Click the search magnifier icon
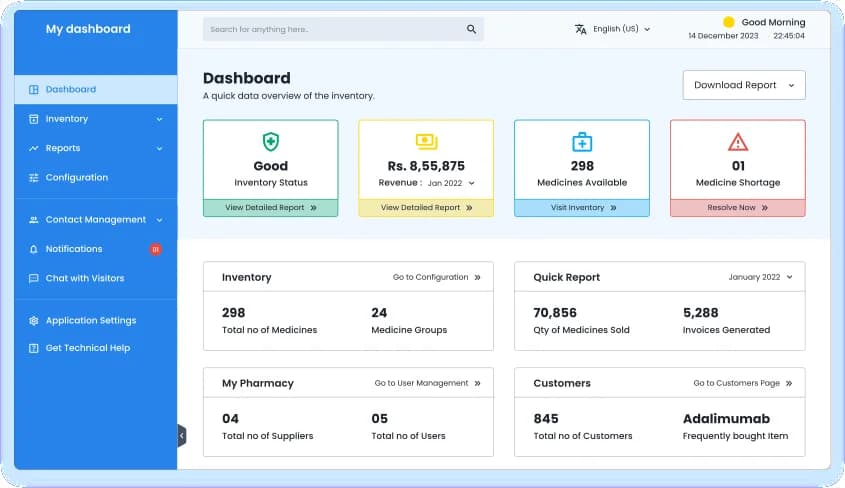The height and width of the screenshot is (488, 845). tap(471, 30)
